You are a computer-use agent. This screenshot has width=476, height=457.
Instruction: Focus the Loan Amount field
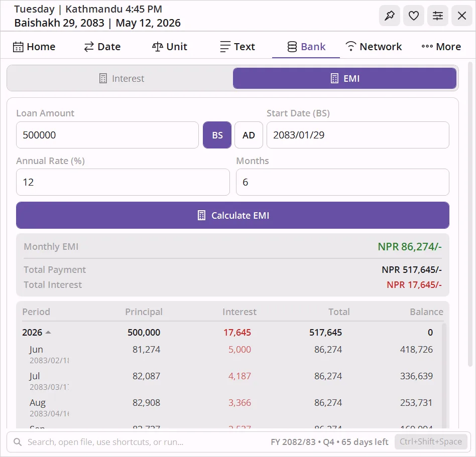pyautogui.click(x=107, y=135)
